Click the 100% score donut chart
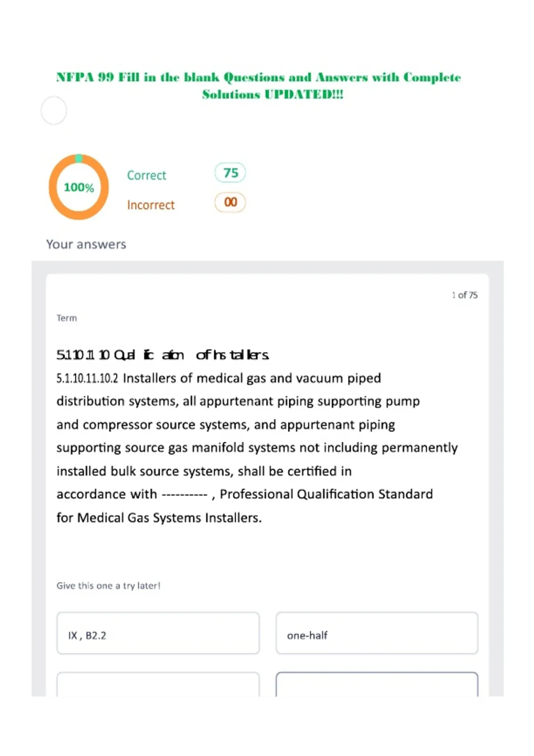534x756 pixels. point(79,187)
